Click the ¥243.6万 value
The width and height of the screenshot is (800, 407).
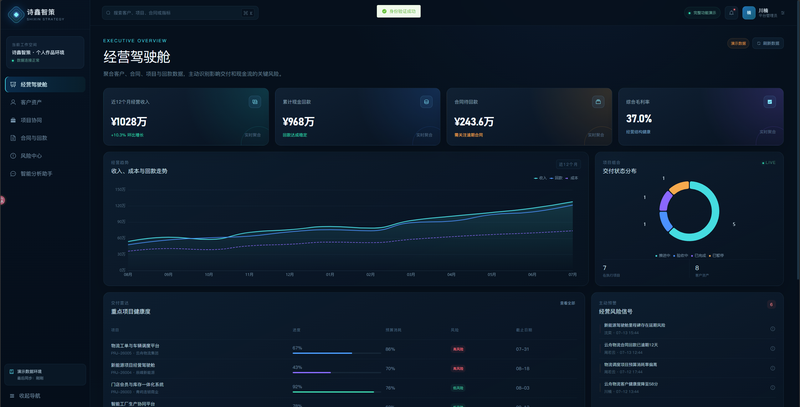click(x=474, y=122)
